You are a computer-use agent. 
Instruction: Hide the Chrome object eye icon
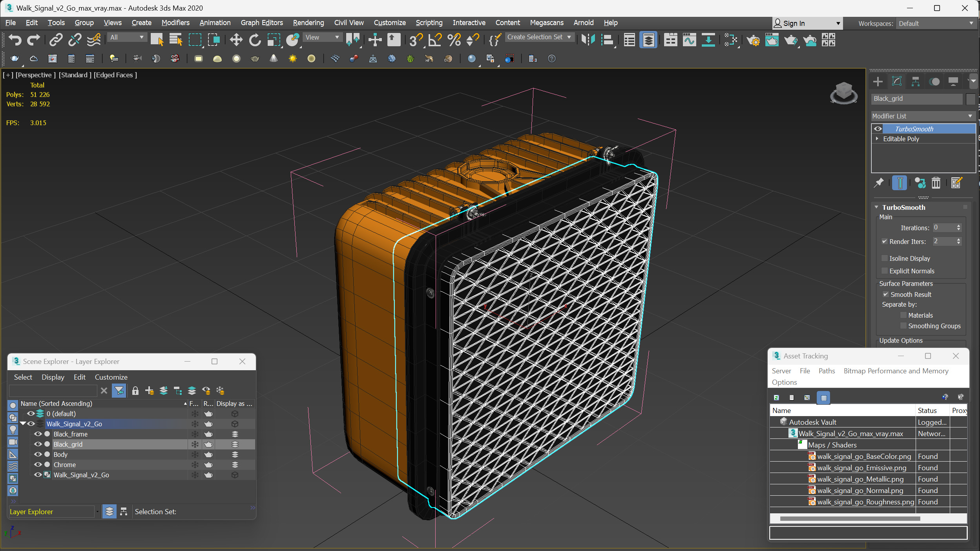[x=38, y=465]
